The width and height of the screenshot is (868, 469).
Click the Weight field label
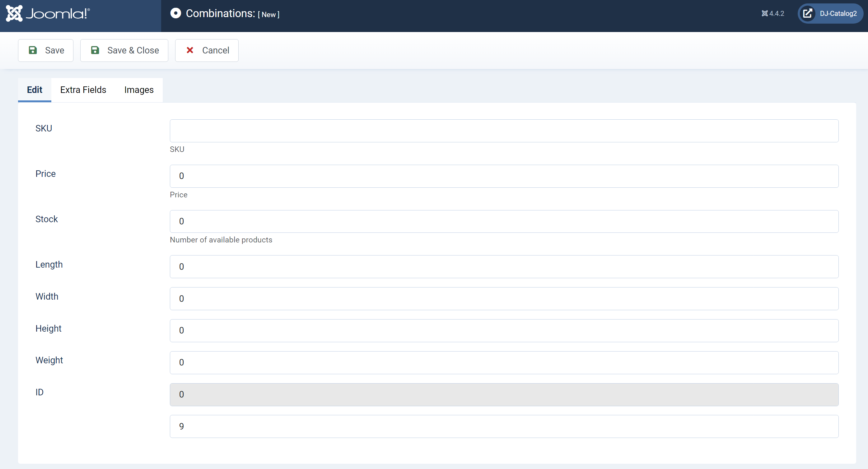49,360
